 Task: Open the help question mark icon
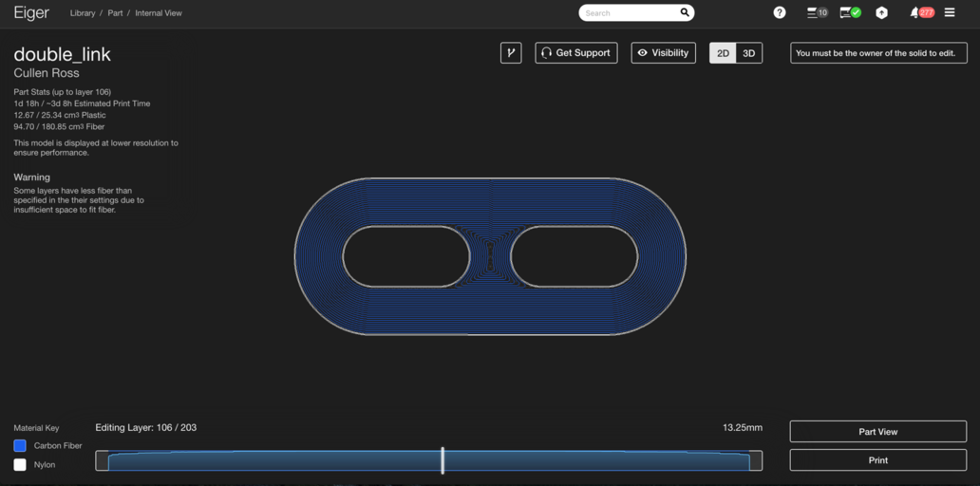[780, 12]
